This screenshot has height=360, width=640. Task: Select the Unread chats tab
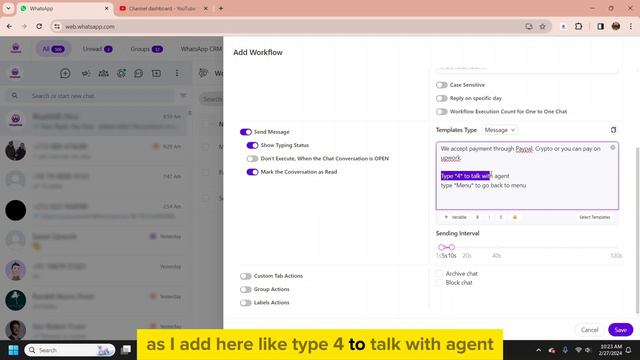point(97,49)
